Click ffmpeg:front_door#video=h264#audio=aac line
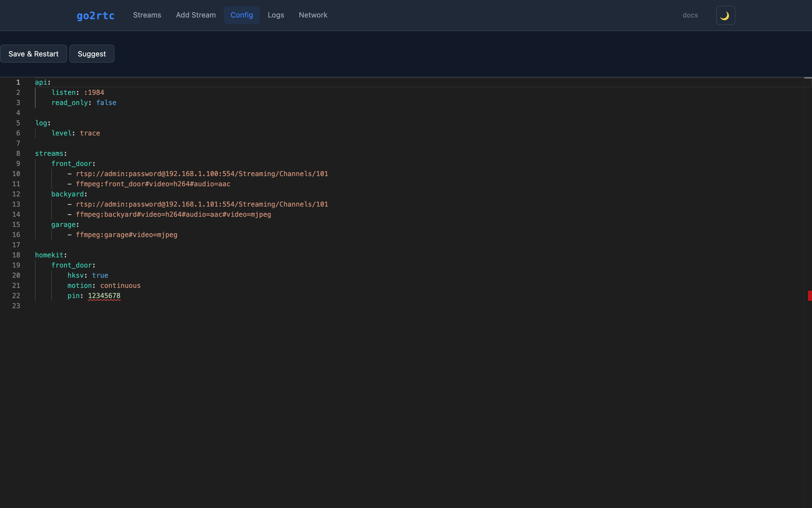 point(153,184)
